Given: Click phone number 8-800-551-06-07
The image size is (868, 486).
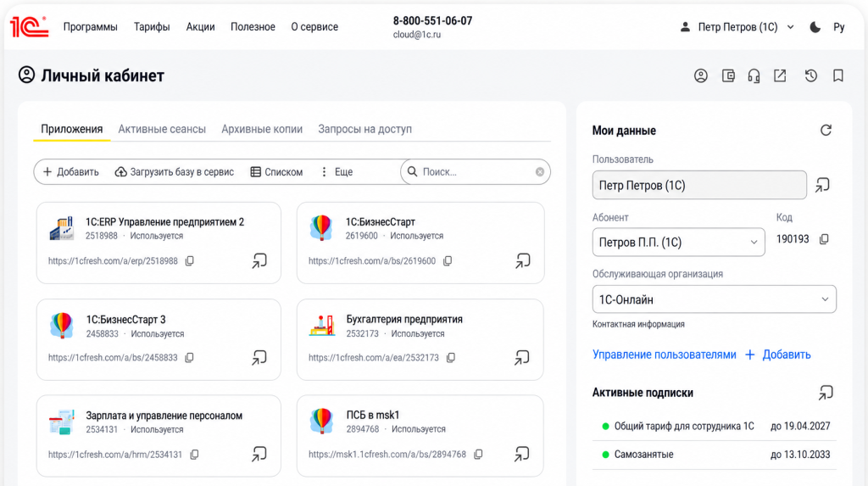Looking at the screenshot, I should tap(433, 20).
